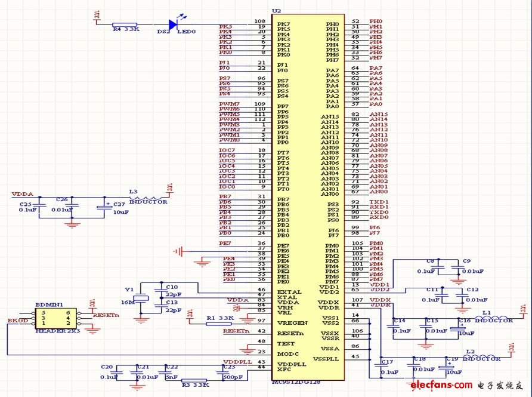Image resolution: width=532 pixels, height=397 pixels.
Task: Select the Y1 16M crystal oscillator
Action: click(141, 300)
